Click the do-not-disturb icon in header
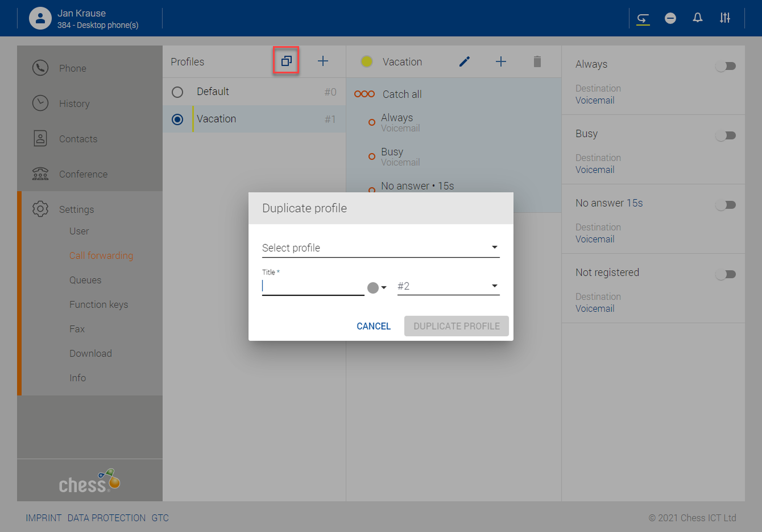 pyautogui.click(x=670, y=18)
